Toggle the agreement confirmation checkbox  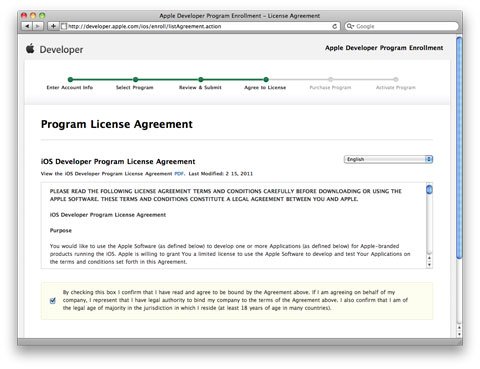pos(53,301)
